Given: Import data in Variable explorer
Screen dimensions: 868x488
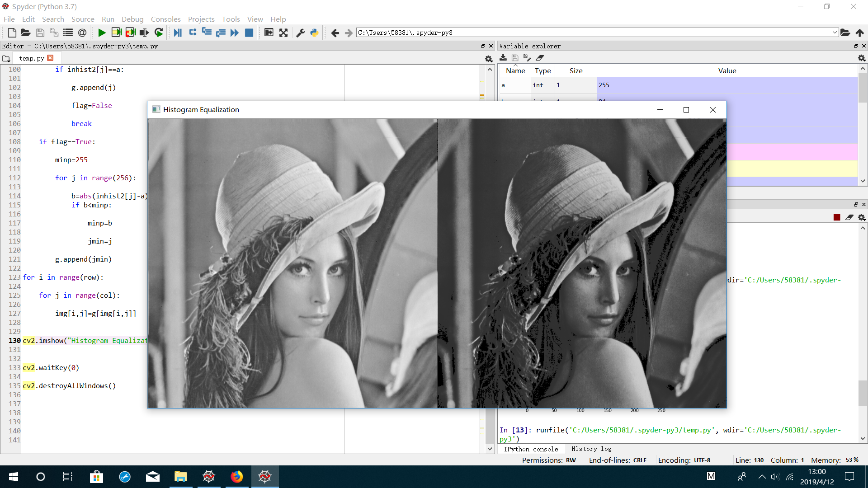Looking at the screenshot, I should [503, 58].
